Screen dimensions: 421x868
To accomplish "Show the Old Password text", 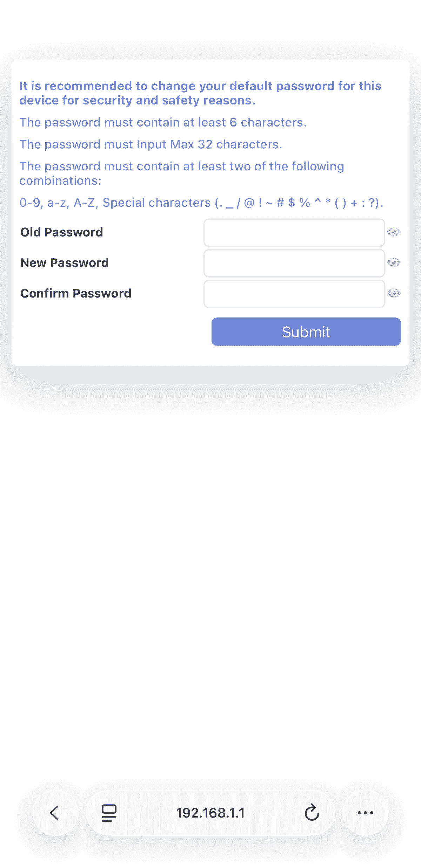I will [x=394, y=232].
